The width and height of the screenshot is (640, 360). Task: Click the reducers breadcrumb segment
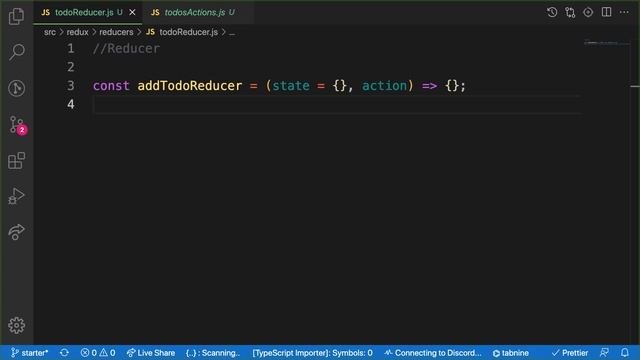coord(116,32)
